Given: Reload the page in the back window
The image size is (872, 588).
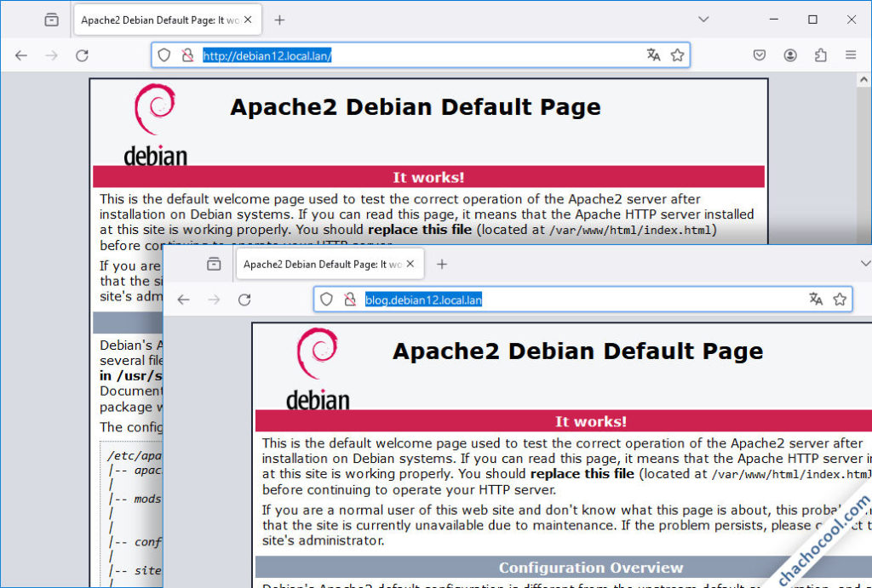Looking at the screenshot, I should click(x=82, y=54).
